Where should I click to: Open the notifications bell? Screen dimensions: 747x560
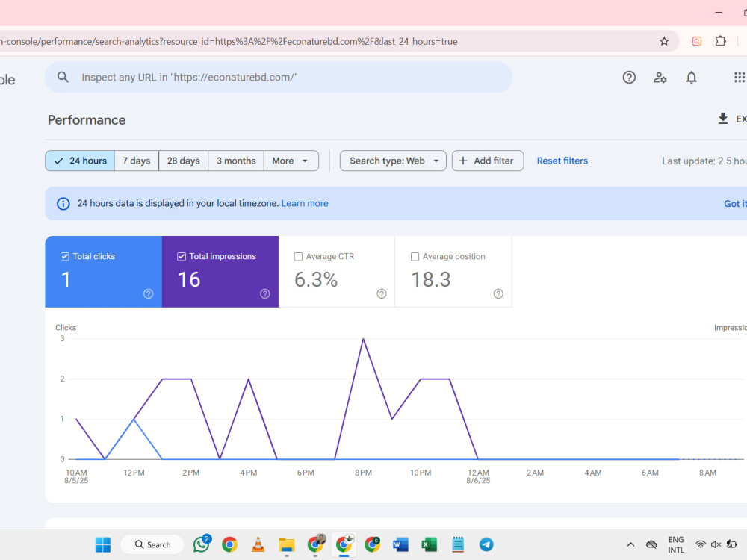click(x=691, y=77)
